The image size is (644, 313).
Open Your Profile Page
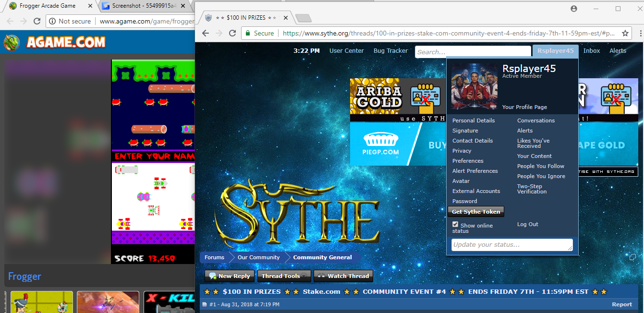pyautogui.click(x=524, y=107)
